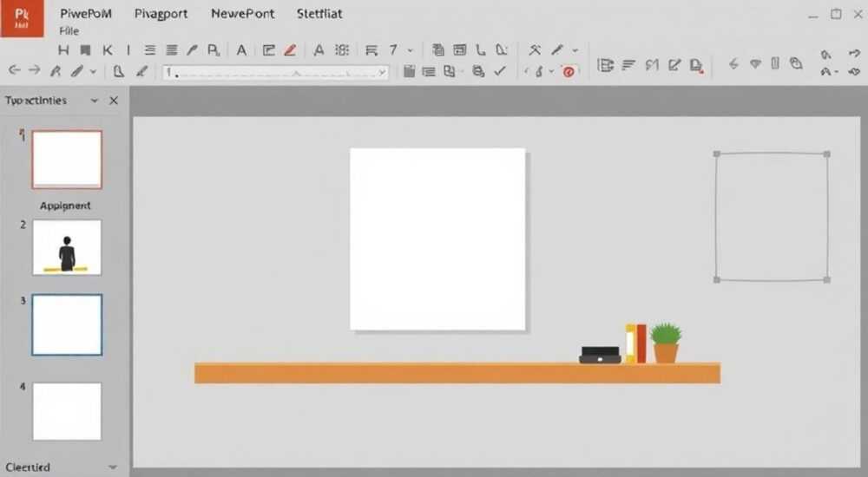Select slide 2 thumbnail with person silhouette
Image resolution: width=868 pixels, height=477 pixels.
[67, 247]
